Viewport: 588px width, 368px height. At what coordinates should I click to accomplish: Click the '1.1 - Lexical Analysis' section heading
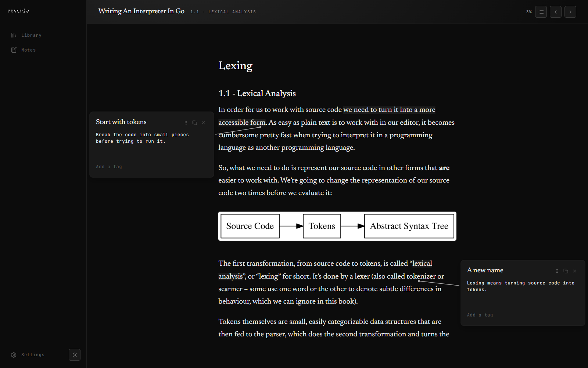(x=257, y=93)
